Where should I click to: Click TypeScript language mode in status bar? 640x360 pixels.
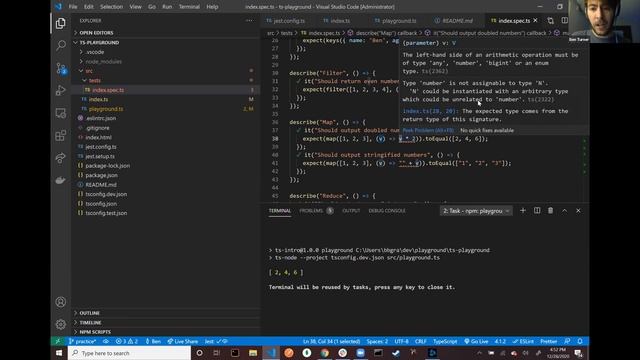445,341
